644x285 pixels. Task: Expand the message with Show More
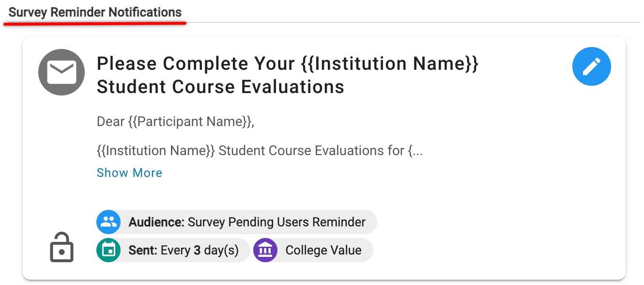129,173
